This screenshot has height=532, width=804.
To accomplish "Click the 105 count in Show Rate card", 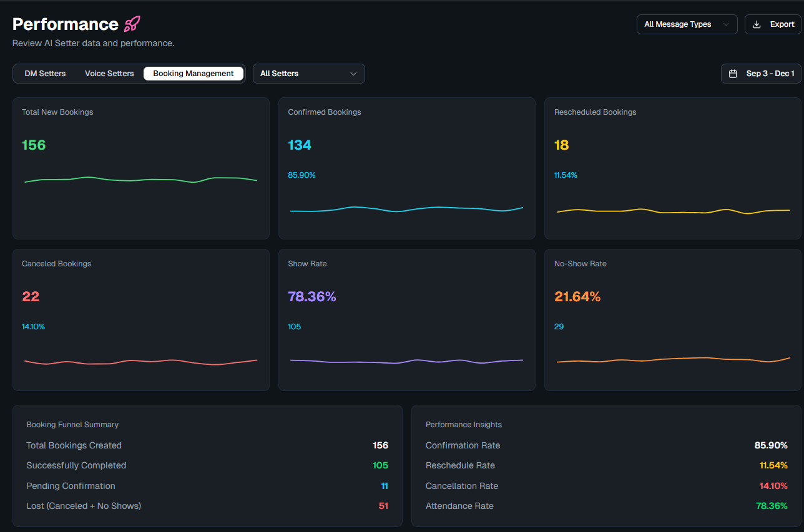I will click(x=294, y=327).
